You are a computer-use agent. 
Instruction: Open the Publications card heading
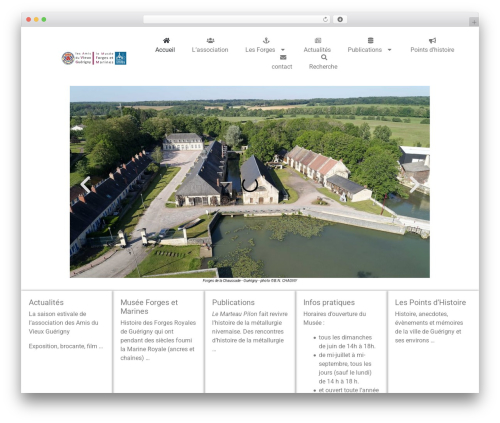pos(233,302)
